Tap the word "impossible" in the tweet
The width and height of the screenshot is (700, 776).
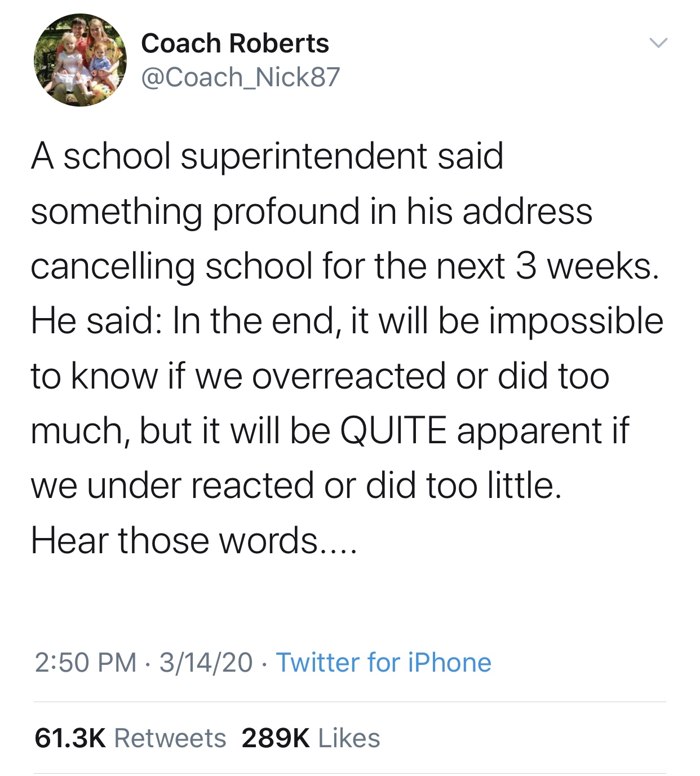tap(575, 321)
